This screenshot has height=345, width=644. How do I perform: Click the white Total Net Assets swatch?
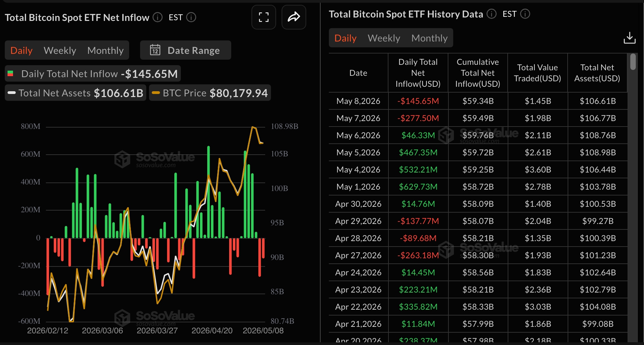pos(12,93)
